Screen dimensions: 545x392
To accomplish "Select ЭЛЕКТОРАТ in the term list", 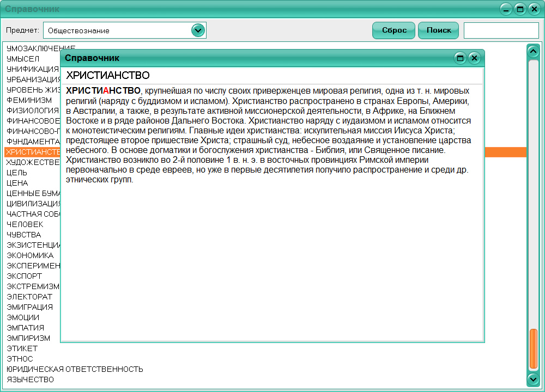I will [29, 297].
